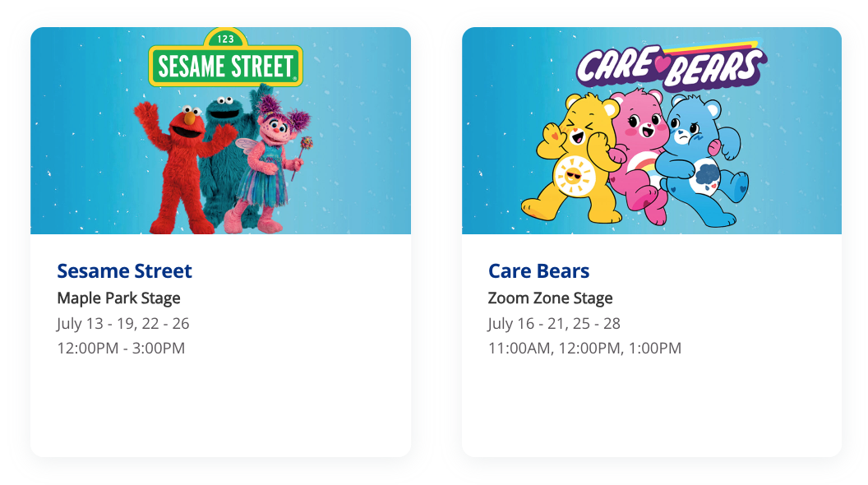868x485 pixels.
Task: Select the Maple Park Stage text
Action: click(118, 298)
